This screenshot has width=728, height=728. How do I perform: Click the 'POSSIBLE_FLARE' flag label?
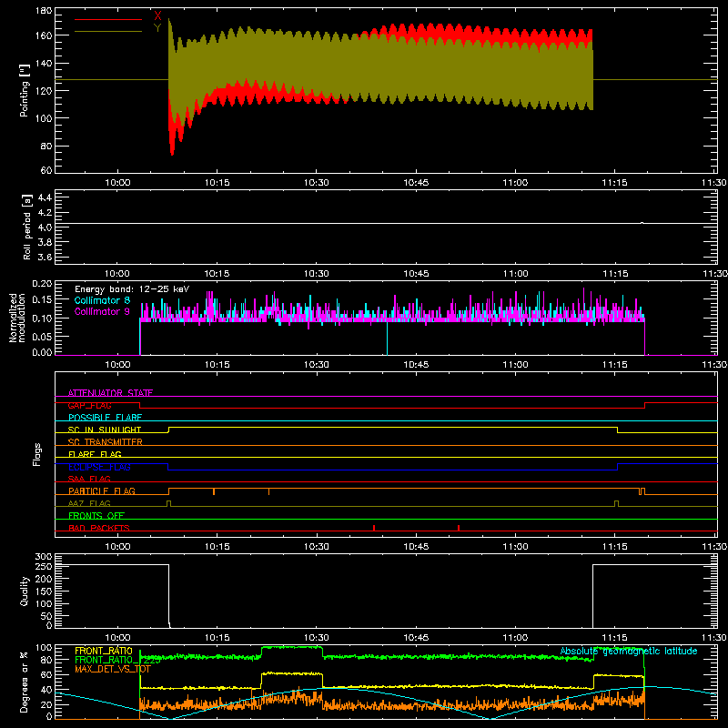pyautogui.click(x=105, y=418)
